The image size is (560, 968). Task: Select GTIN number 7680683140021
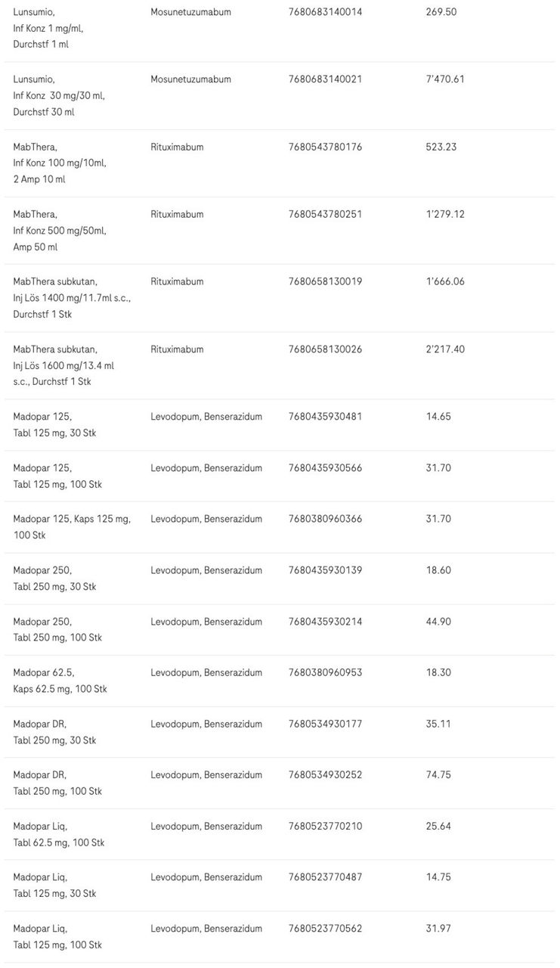coord(325,79)
